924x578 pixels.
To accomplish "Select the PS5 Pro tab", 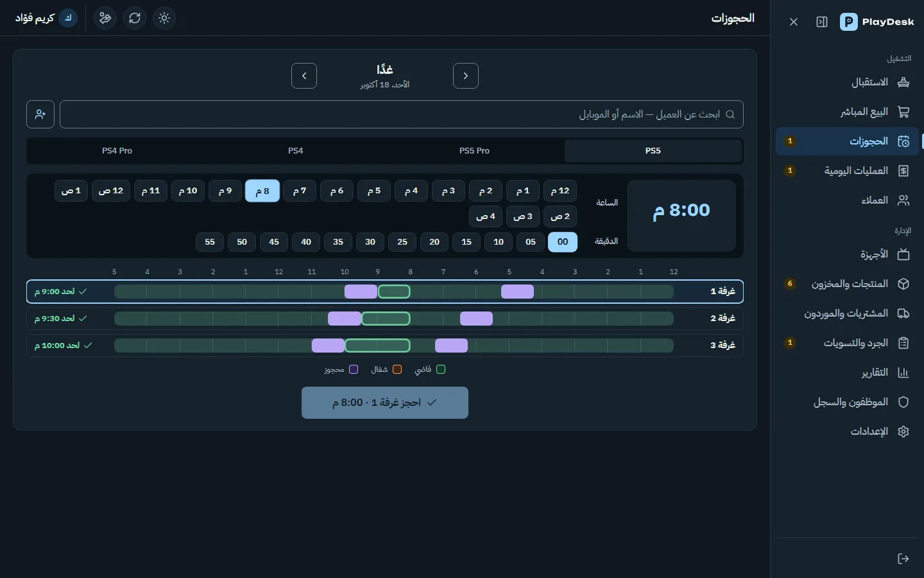I will pyautogui.click(x=474, y=151).
